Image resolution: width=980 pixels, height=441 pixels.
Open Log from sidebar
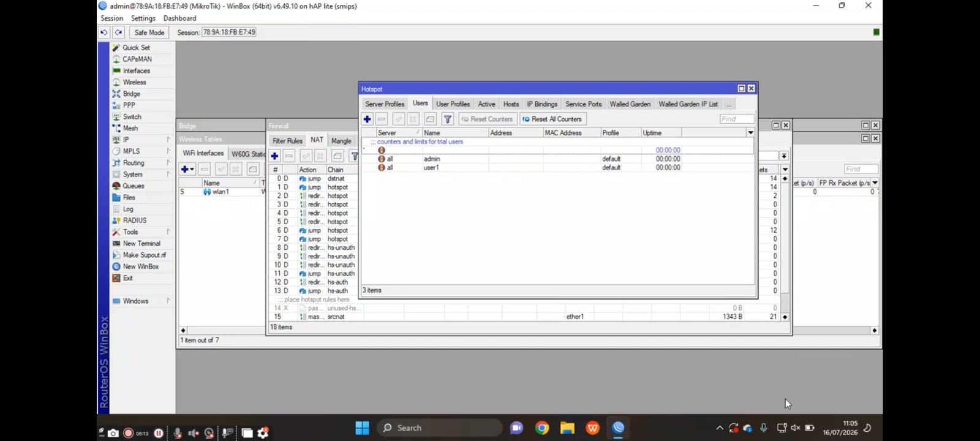pyautogui.click(x=127, y=209)
